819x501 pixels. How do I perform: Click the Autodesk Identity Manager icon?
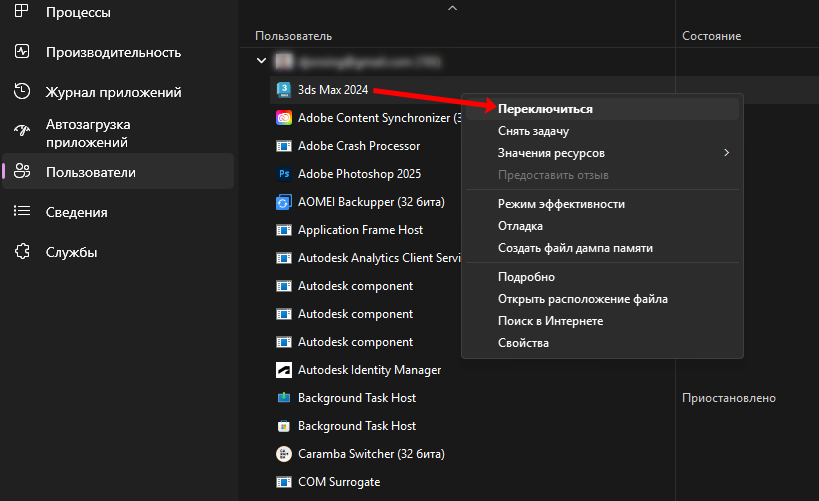coord(282,369)
